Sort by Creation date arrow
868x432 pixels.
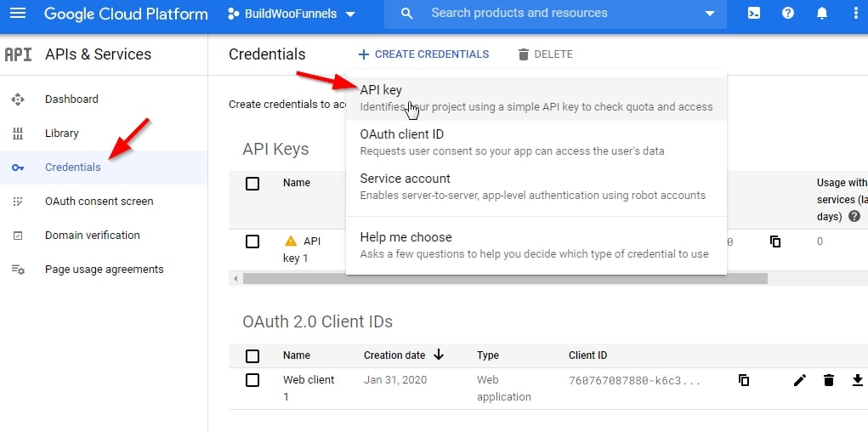[439, 355]
